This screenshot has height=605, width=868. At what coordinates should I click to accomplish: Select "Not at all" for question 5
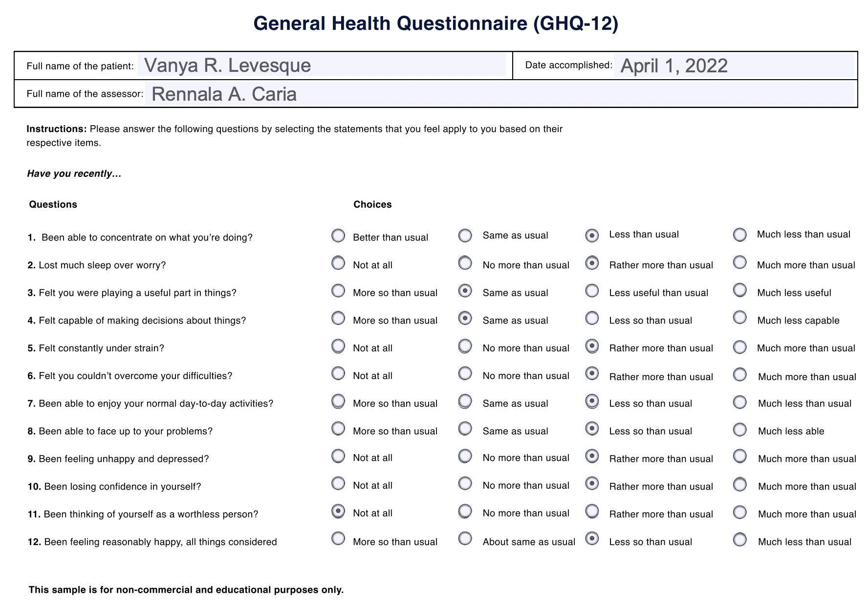click(x=338, y=346)
